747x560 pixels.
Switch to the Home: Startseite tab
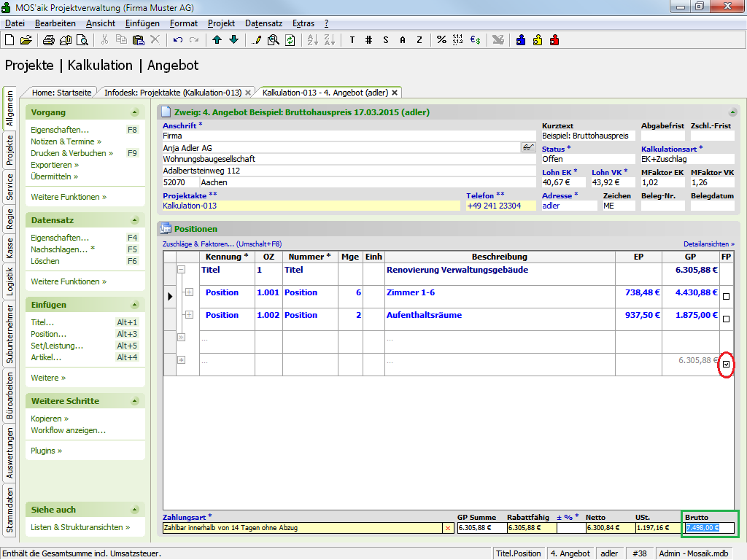point(61,93)
